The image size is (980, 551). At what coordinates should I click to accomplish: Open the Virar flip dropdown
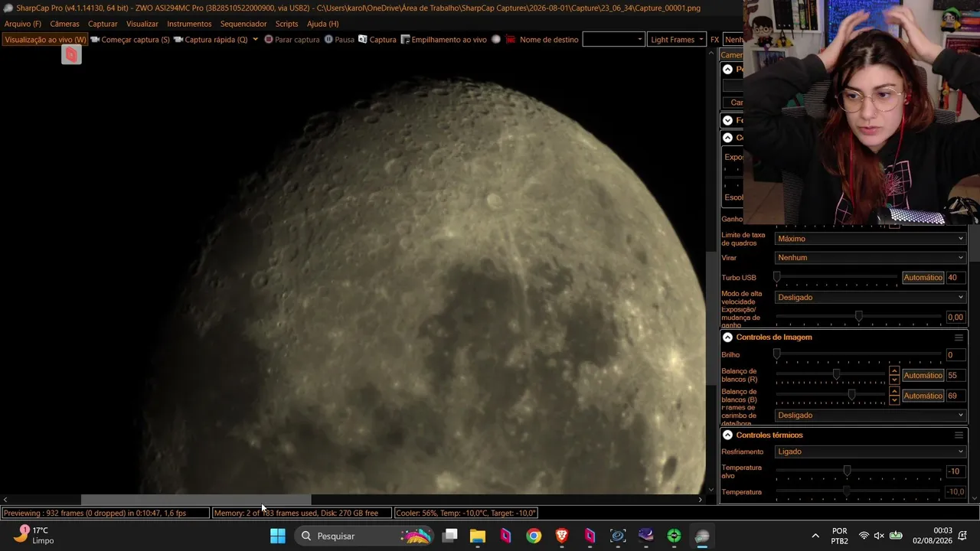tap(871, 258)
